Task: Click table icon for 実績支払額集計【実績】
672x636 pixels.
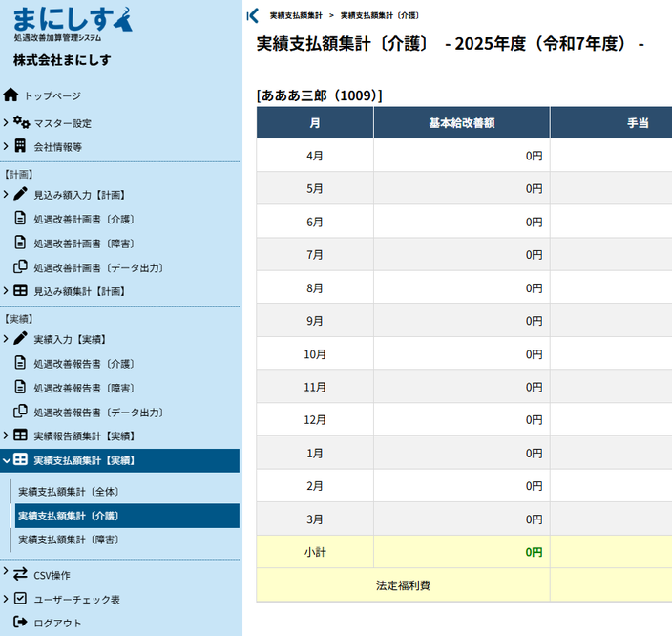Action: pyautogui.click(x=20, y=459)
